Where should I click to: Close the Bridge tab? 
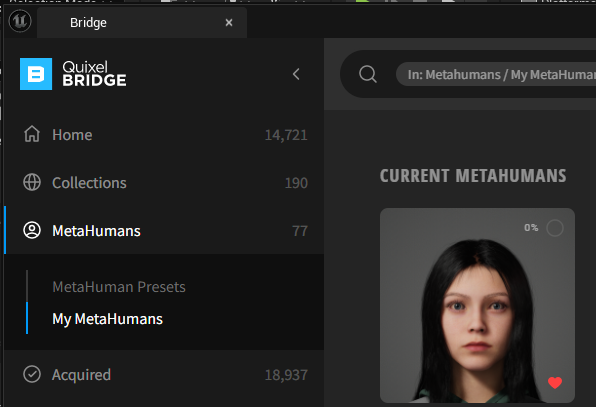click(229, 23)
